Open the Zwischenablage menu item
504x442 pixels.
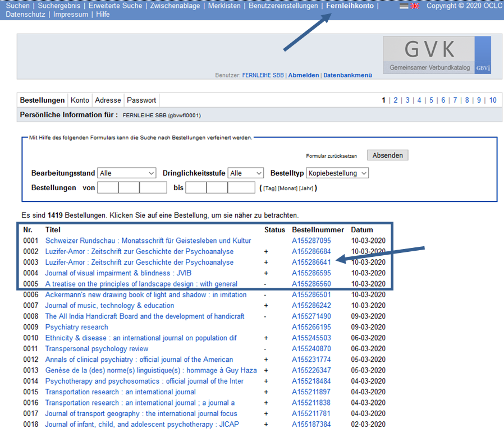(175, 6)
